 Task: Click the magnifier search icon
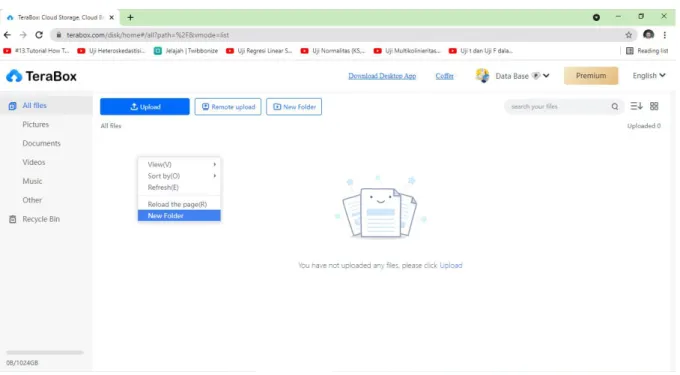click(x=615, y=107)
